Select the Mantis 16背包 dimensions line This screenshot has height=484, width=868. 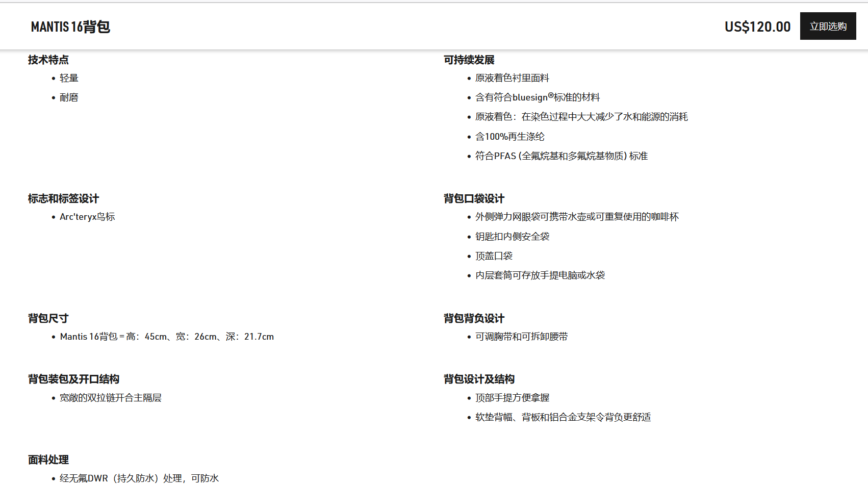pos(167,337)
